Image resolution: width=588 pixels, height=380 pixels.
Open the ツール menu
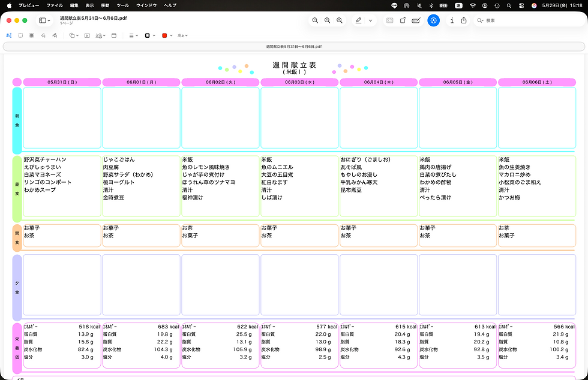pos(122,5)
